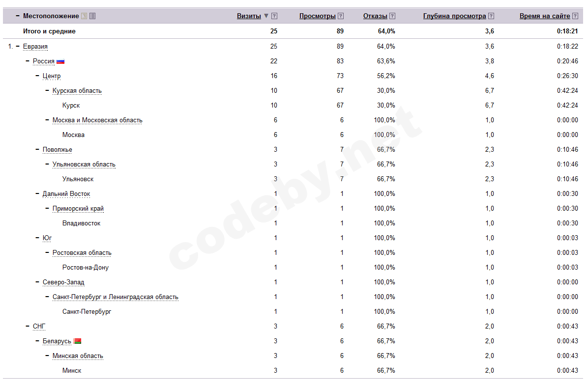The height and width of the screenshot is (385, 588).
Task: Collapse the Курская область node
Action: (47, 90)
